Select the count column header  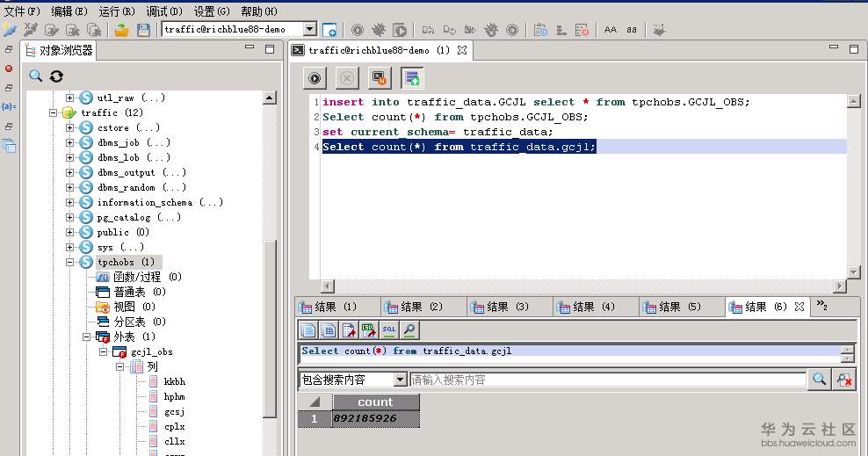(375, 402)
